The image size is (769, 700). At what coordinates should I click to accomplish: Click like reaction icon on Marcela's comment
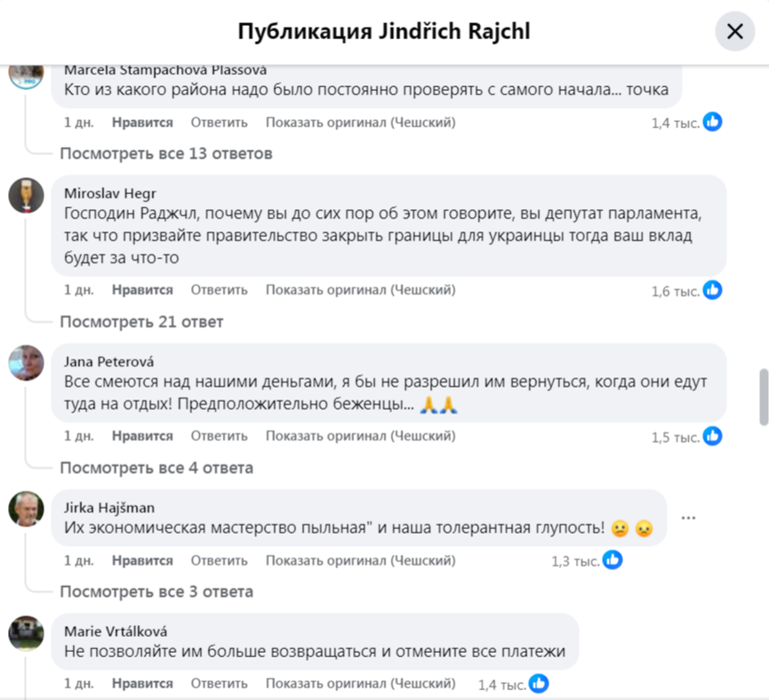[713, 122]
